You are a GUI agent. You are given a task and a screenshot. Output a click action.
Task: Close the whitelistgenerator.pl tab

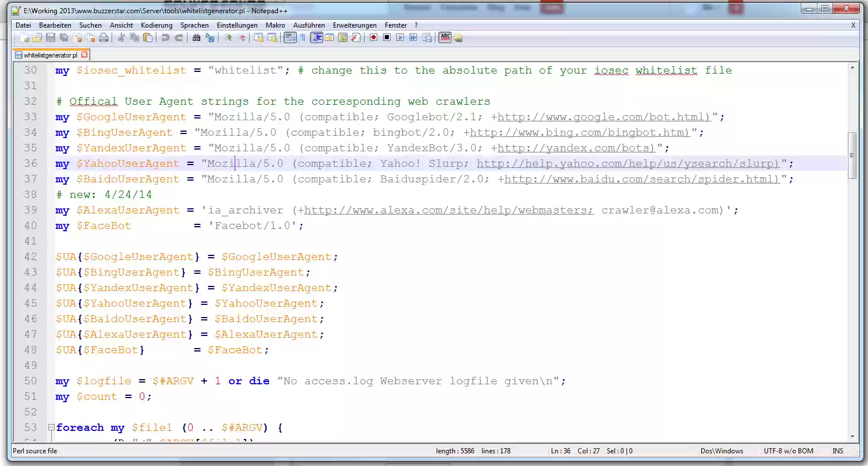click(84, 55)
